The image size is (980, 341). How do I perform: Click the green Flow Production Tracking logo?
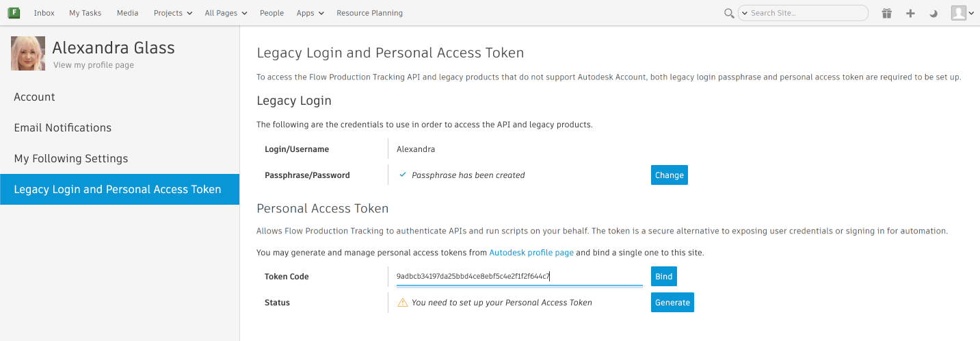(14, 13)
